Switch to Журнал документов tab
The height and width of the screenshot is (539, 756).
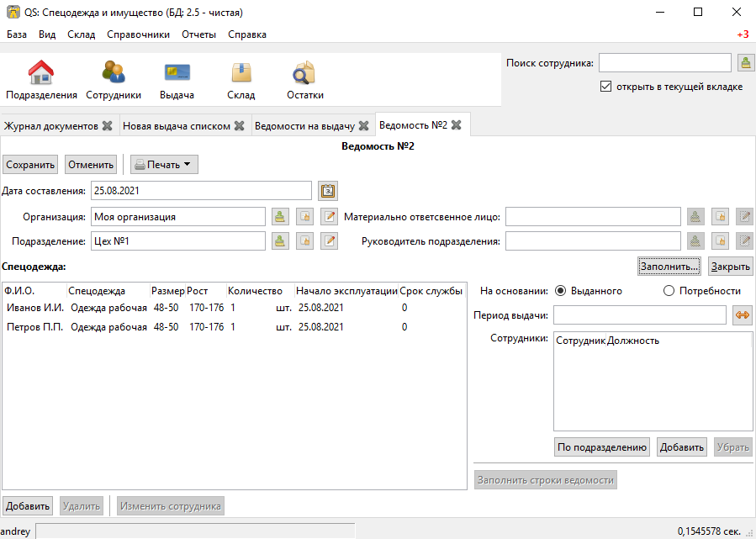point(51,126)
